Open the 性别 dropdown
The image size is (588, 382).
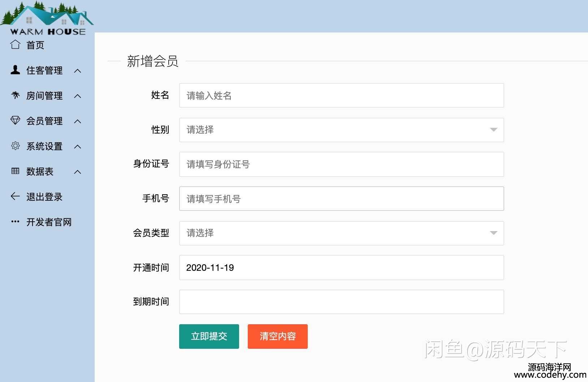(x=341, y=130)
